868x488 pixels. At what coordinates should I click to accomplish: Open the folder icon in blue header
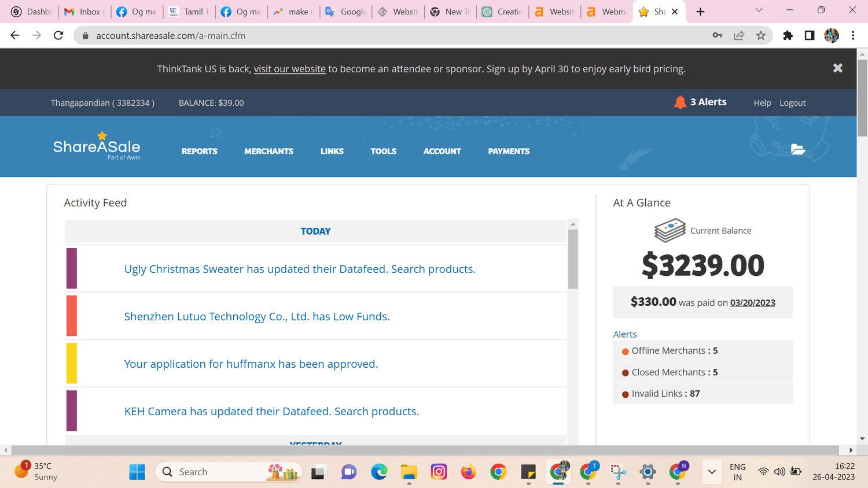click(x=798, y=149)
